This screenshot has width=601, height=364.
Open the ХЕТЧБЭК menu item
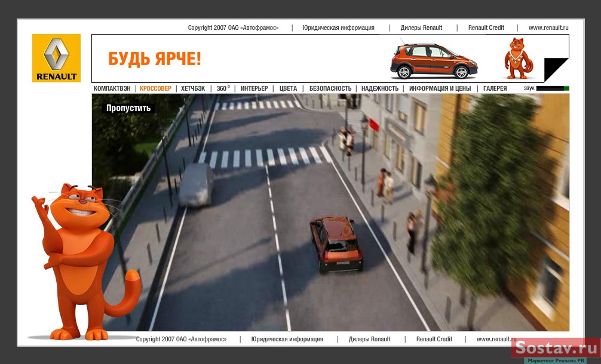tap(193, 88)
